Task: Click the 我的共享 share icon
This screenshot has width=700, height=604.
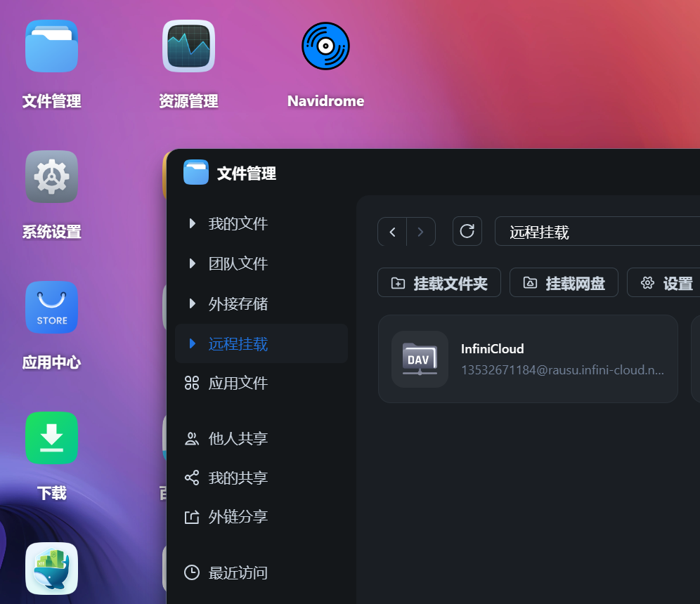Action: [192, 478]
